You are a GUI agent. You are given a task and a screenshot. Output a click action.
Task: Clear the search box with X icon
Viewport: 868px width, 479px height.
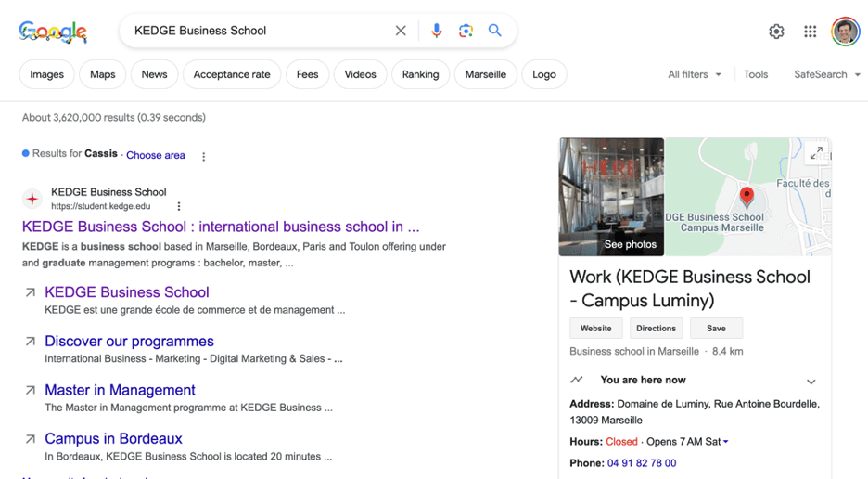(x=401, y=31)
